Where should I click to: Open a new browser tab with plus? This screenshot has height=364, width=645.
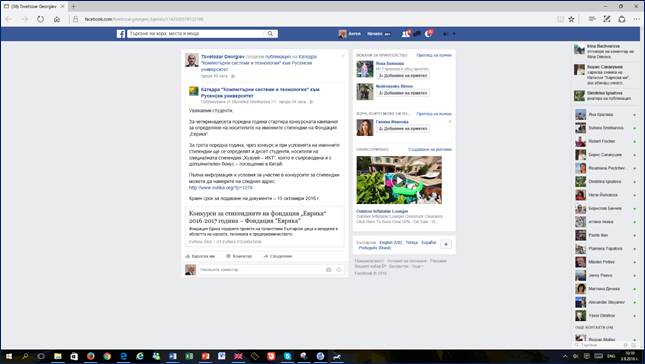[x=74, y=6]
